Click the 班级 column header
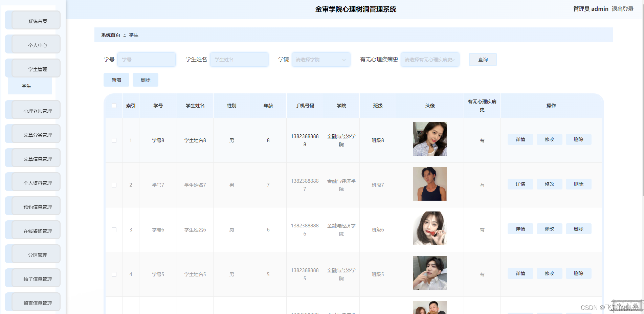Viewport: 644px width, 314px height. 378,106
